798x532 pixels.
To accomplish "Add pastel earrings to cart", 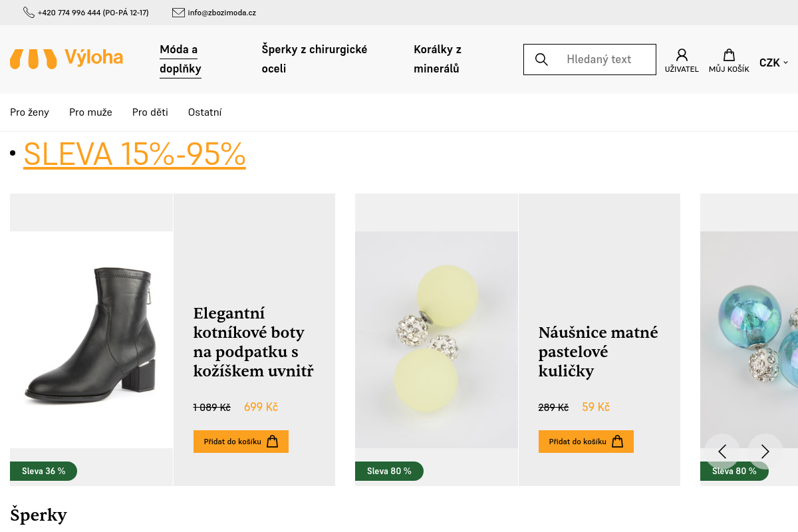I will 586,442.
